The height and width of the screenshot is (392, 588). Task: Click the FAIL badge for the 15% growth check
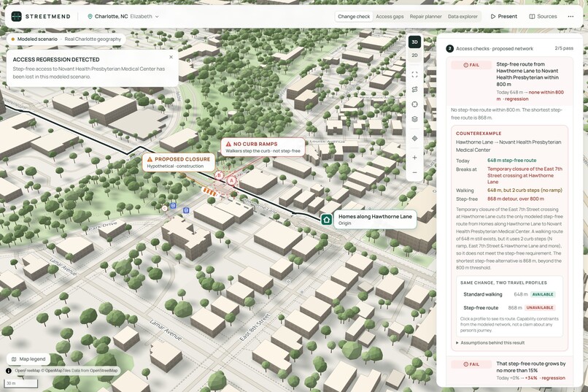coord(471,364)
